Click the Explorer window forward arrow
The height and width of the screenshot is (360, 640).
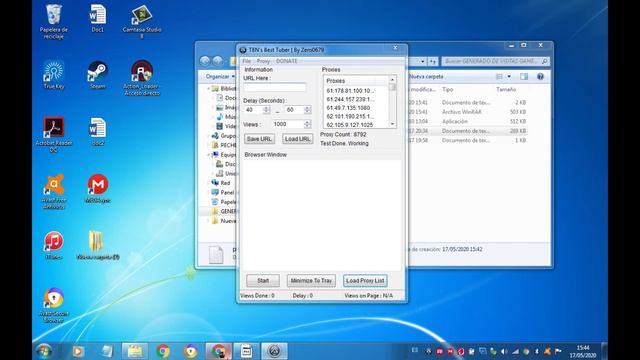[x=218, y=61]
